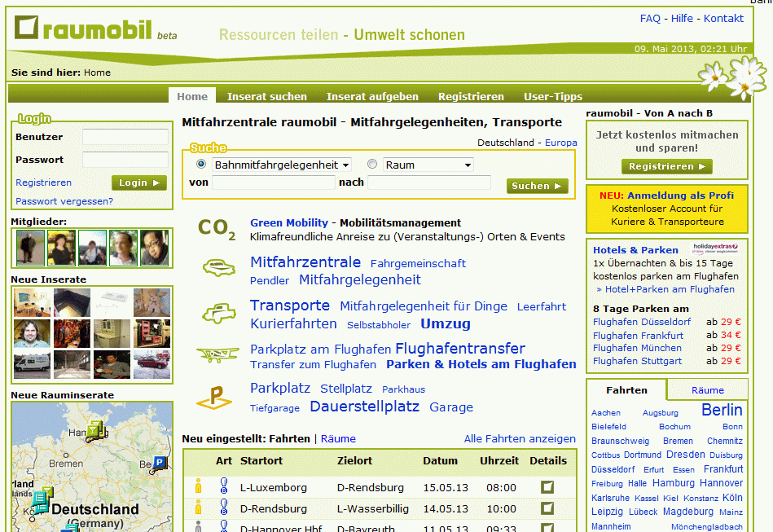Select the Bahnmitfahrgelegenheit radio button
773x532 pixels.
pyautogui.click(x=201, y=165)
